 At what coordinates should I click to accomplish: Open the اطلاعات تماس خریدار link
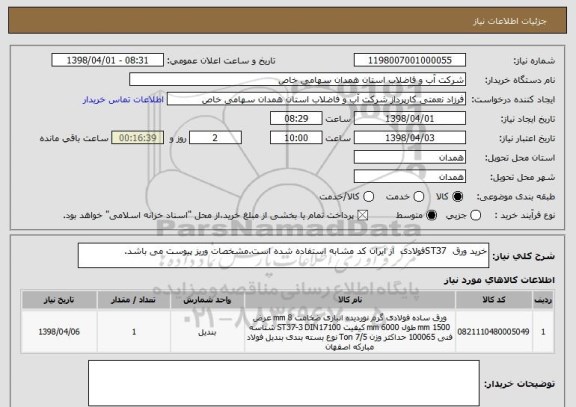[123, 100]
